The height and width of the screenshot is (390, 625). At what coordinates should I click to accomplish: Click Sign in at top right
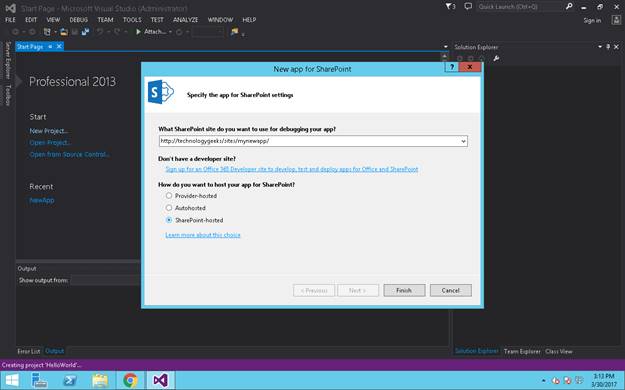coord(592,20)
